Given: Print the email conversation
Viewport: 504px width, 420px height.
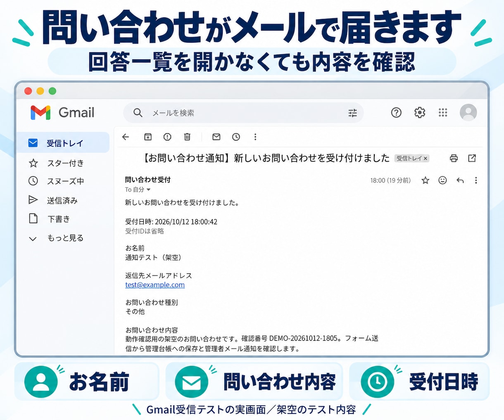Looking at the screenshot, I should pos(454,158).
